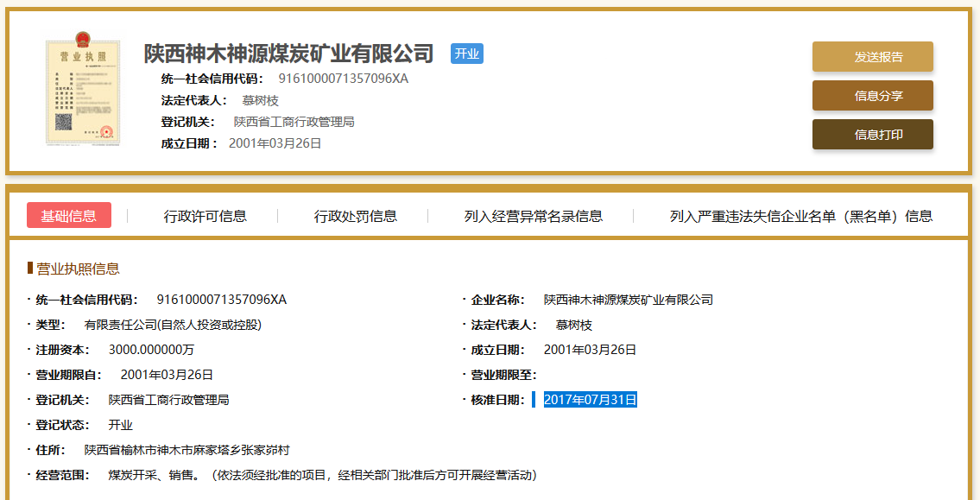Open the 行政处罚信息 tab
This screenshot has width=980, height=500.
click(x=356, y=216)
